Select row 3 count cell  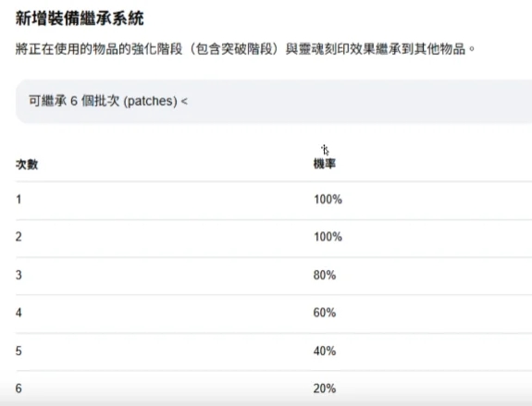[19, 275]
